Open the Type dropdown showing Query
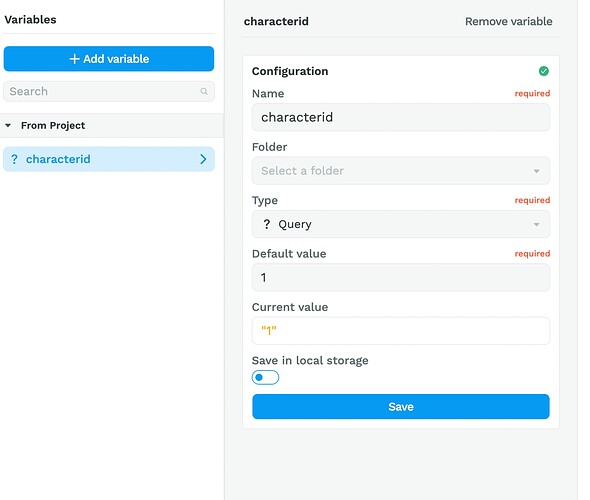Image resolution: width=590 pixels, height=500 pixels. point(401,224)
